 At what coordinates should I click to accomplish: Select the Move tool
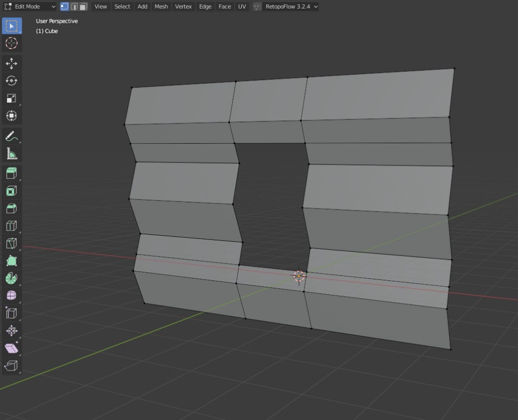click(12, 63)
